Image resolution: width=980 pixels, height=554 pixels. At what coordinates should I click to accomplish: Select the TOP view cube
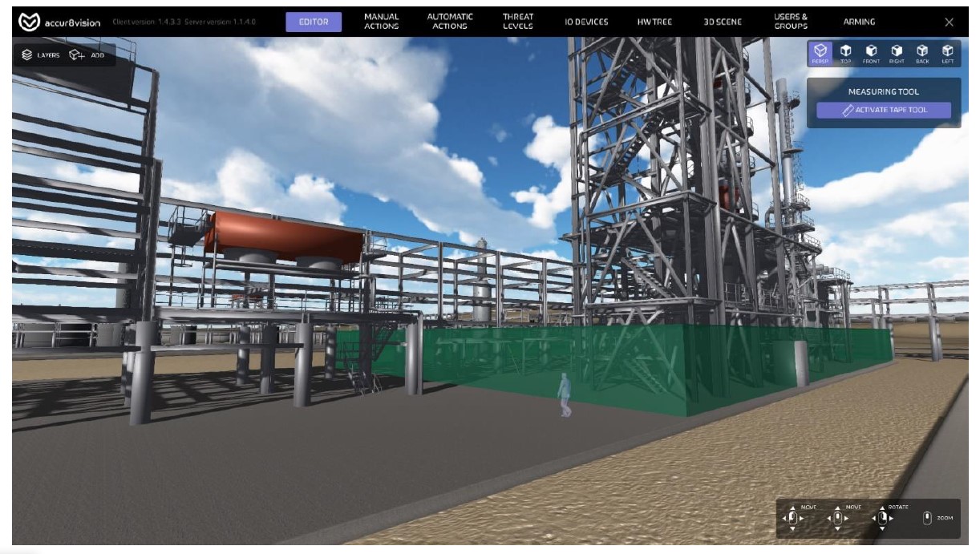846,53
